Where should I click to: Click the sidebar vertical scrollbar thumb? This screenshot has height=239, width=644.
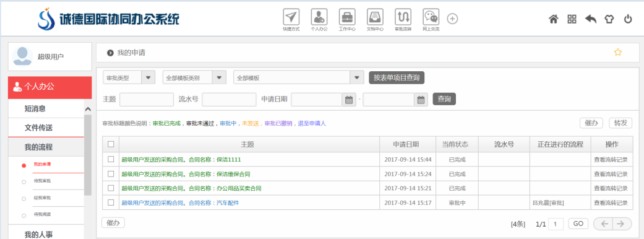87,155
